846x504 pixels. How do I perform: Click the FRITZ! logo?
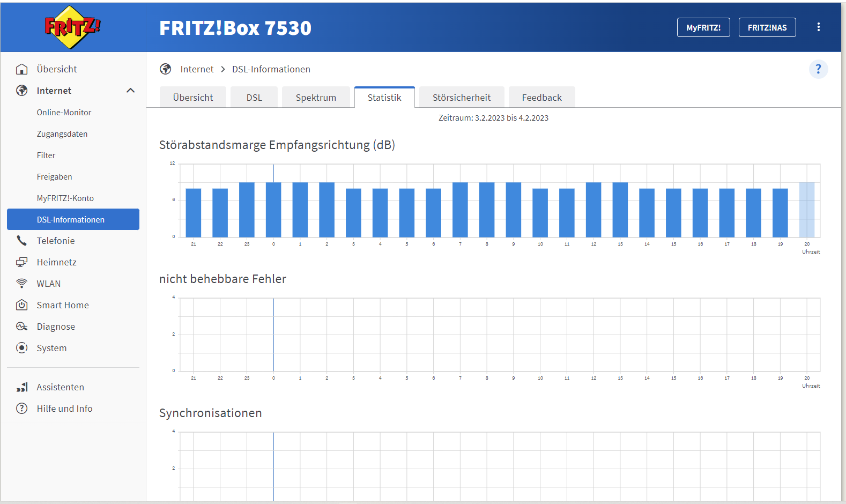coord(73,27)
